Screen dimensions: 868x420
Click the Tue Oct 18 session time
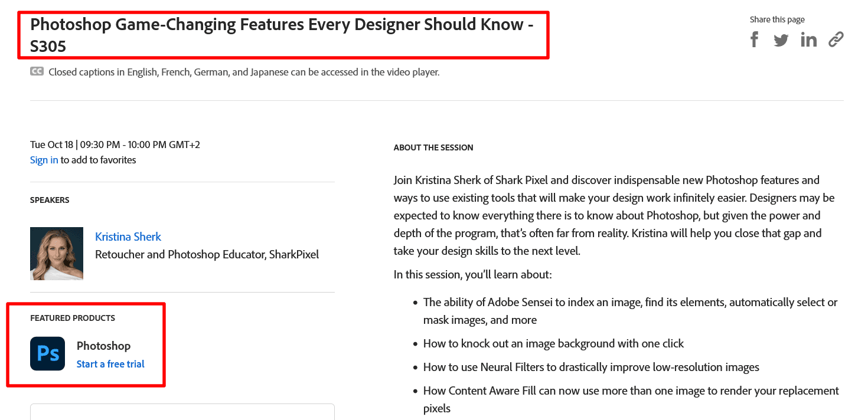[x=115, y=145]
